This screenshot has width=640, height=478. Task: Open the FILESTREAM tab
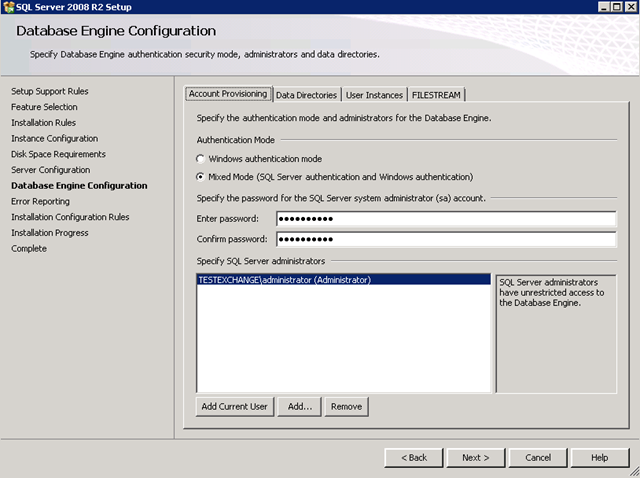436,95
